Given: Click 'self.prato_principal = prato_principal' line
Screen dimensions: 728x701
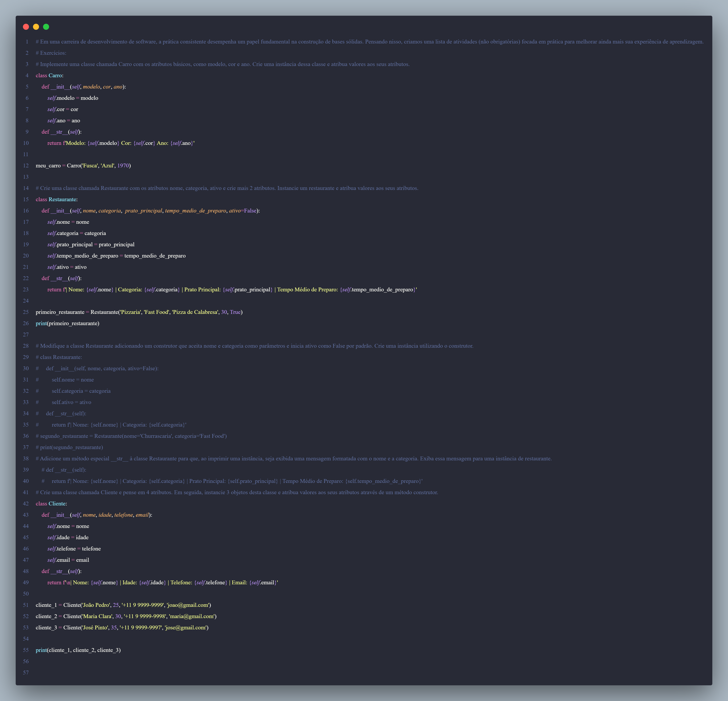Looking at the screenshot, I should click(x=91, y=245).
